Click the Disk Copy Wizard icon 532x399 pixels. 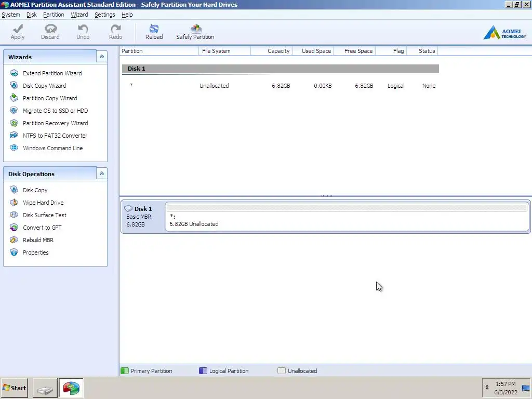click(14, 86)
